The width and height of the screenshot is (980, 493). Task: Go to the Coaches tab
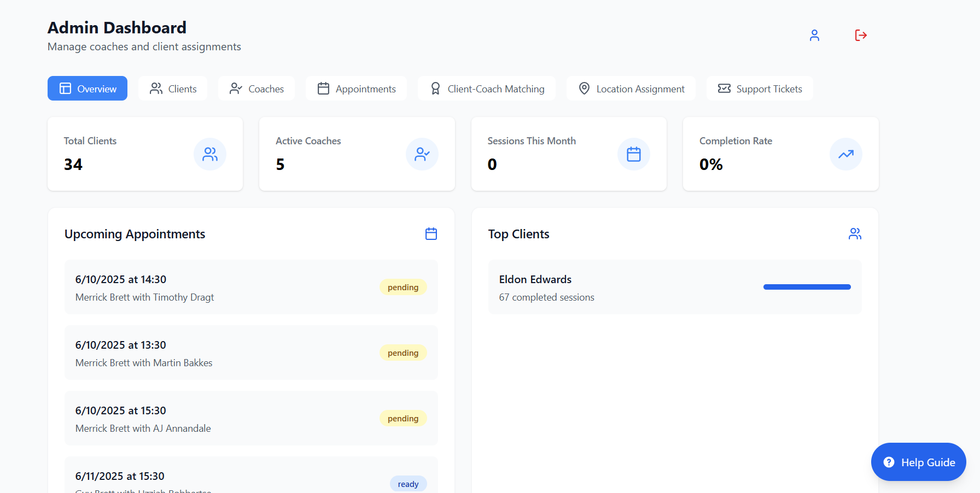256,89
